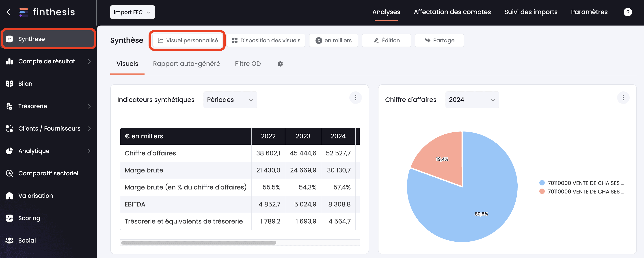Screen dimensions: 644x258
Task: Click the Trésorerie coins icon
Action: (9, 106)
